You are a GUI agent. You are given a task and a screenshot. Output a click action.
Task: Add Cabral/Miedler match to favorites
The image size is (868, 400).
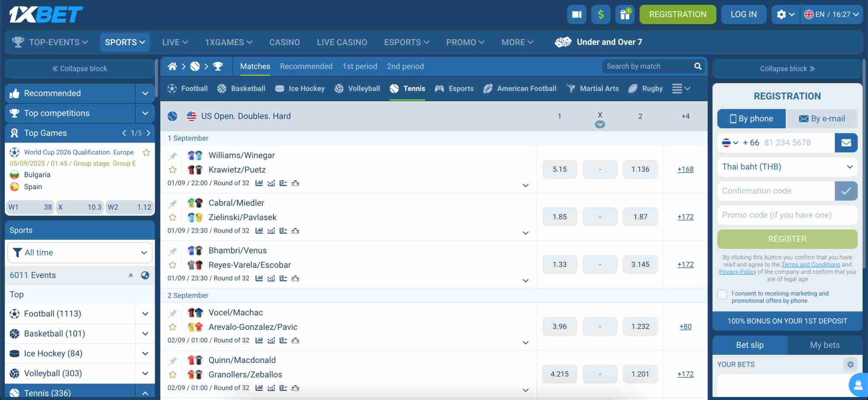pyautogui.click(x=173, y=217)
